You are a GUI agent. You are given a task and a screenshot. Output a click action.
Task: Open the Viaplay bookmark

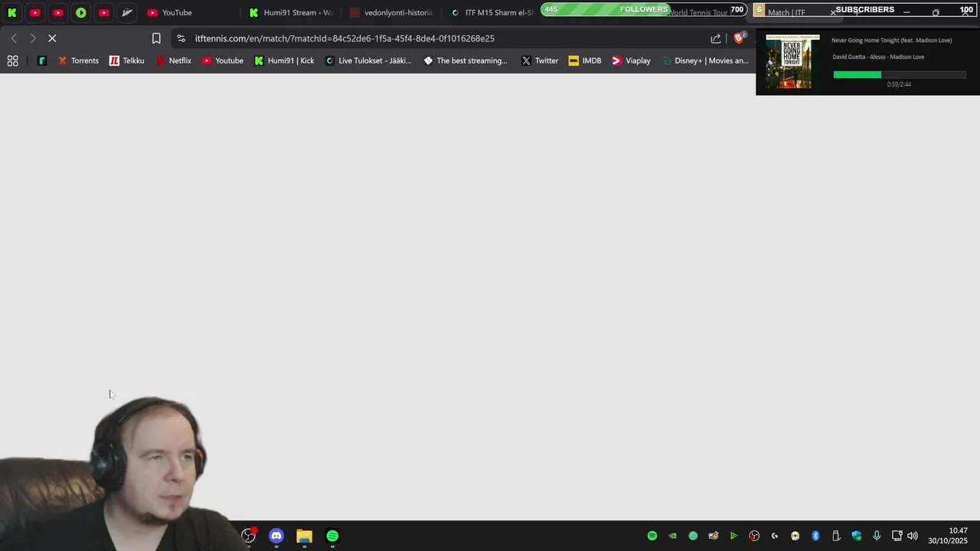(631, 60)
